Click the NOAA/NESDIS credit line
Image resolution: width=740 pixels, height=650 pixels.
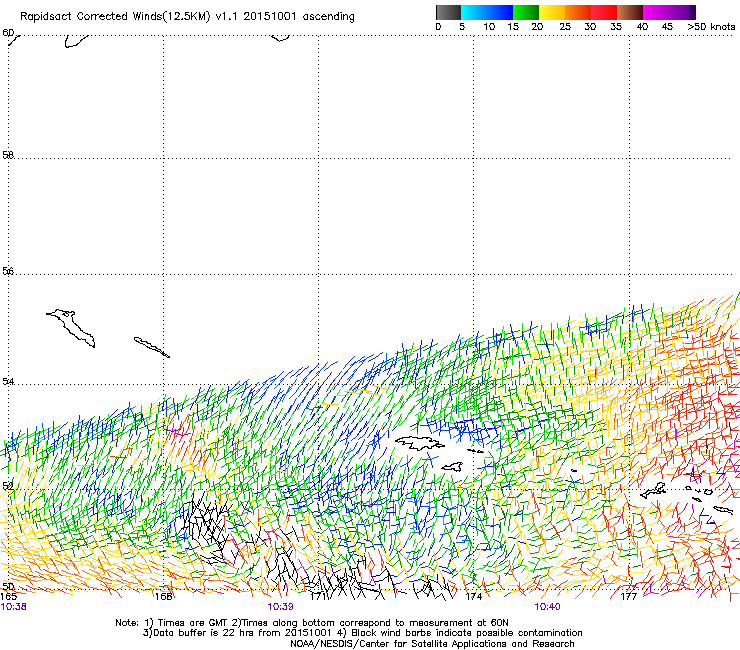click(x=432, y=644)
